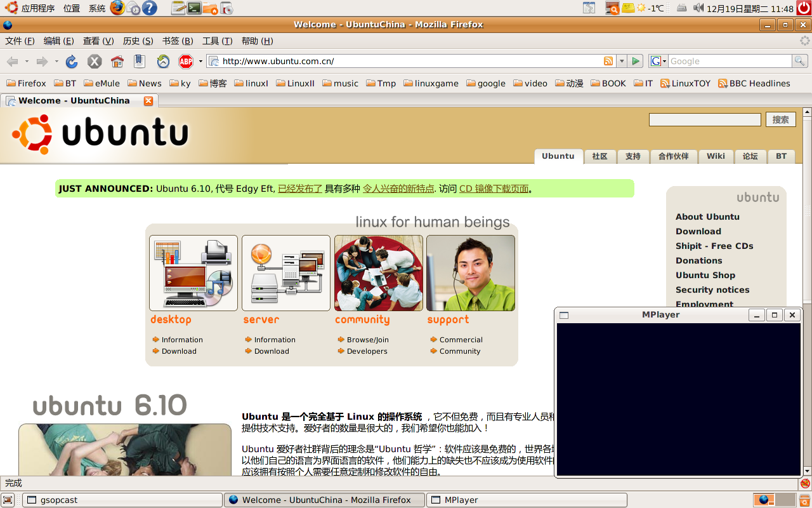Click the show desktop icon on bottom panel

click(8, 500)
